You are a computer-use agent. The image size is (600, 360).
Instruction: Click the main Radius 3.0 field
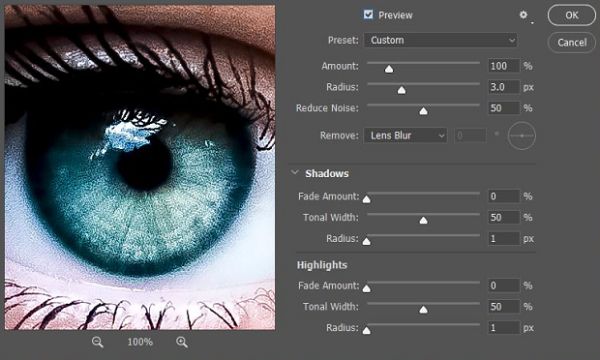point(504,87)
